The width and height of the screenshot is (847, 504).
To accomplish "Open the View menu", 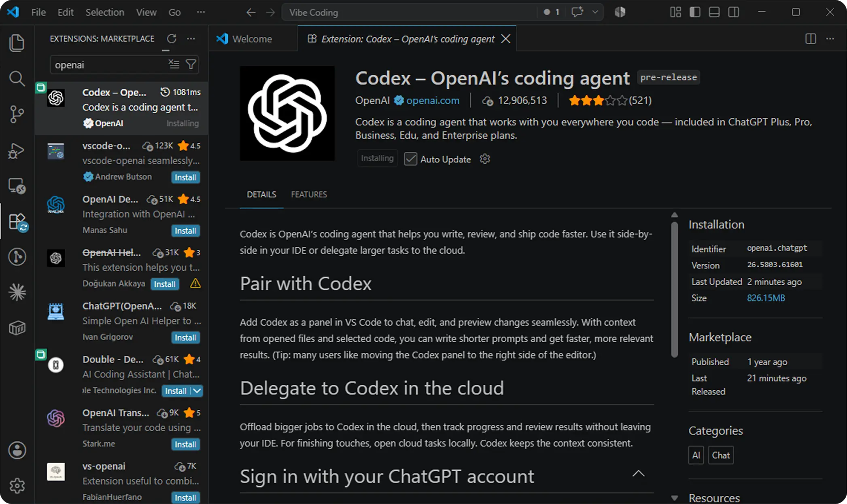I will coord(146,13).
